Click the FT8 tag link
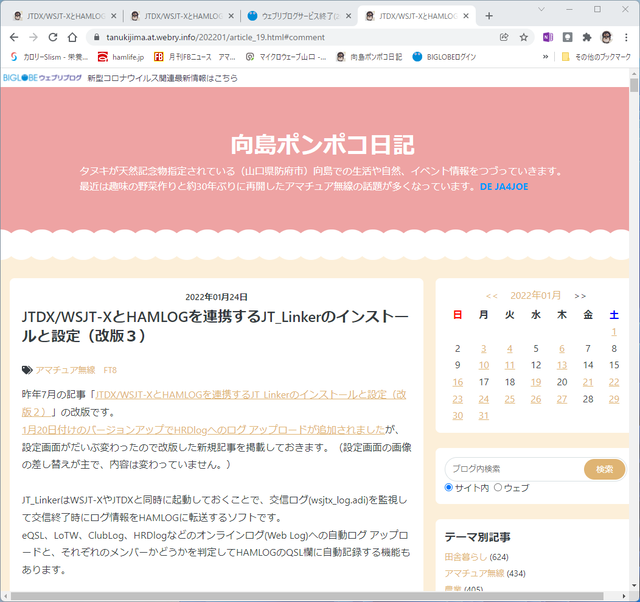 point(110,370)
